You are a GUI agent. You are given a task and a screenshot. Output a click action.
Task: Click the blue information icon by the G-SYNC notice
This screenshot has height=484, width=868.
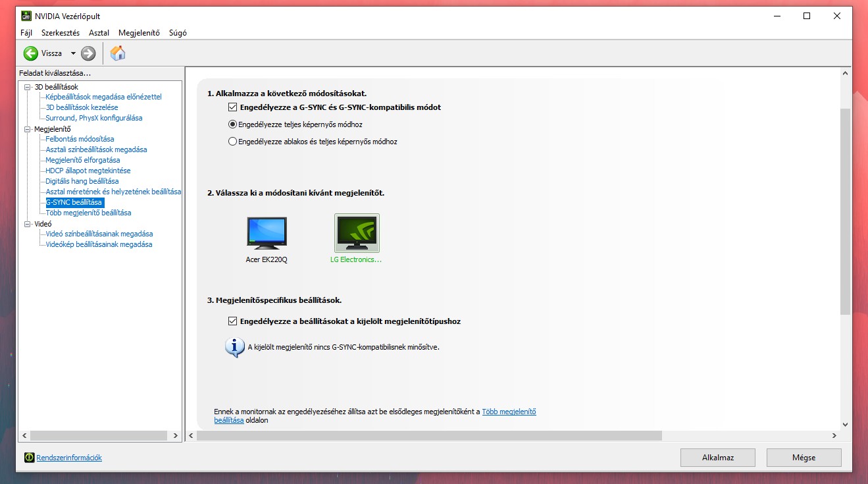click(x=235, y=347)
